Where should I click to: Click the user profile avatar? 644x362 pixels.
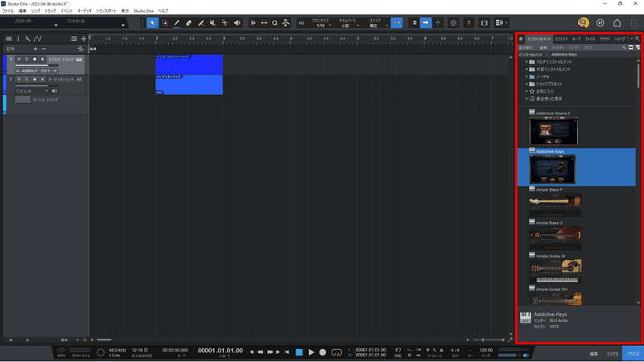[x=583, y=23]
